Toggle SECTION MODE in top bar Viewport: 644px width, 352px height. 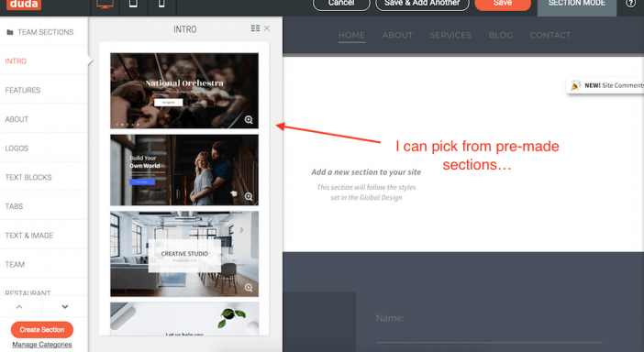[x=577, y=5]
